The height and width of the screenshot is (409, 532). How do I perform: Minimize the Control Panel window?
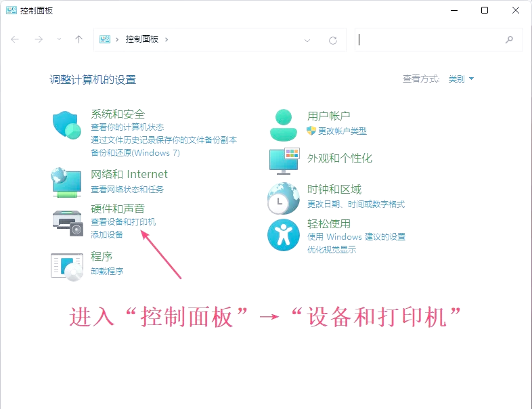454,10
